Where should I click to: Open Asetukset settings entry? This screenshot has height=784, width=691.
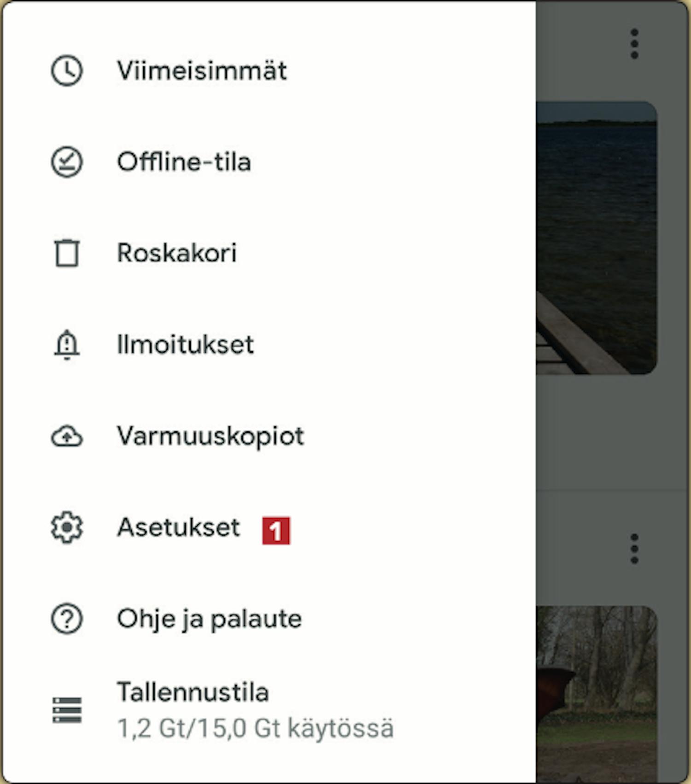click(x=269, y=527)
